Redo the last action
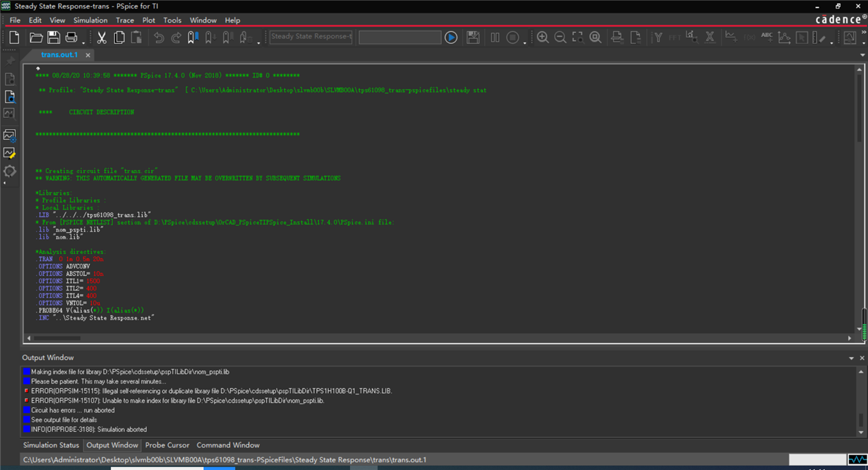868x470 pixels. click(x=176, y=37)
